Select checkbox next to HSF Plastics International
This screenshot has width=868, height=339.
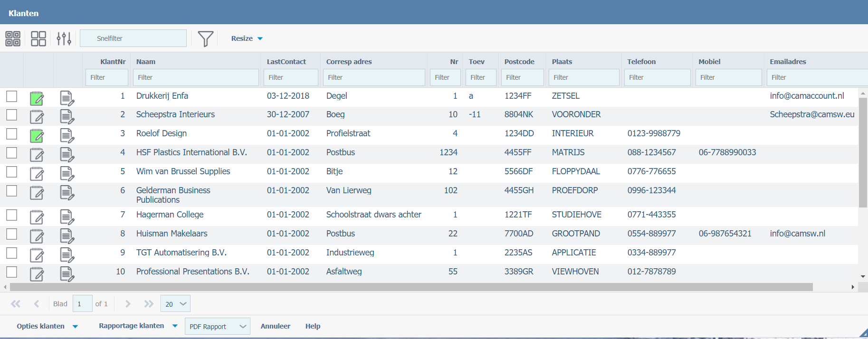(12, 153)
